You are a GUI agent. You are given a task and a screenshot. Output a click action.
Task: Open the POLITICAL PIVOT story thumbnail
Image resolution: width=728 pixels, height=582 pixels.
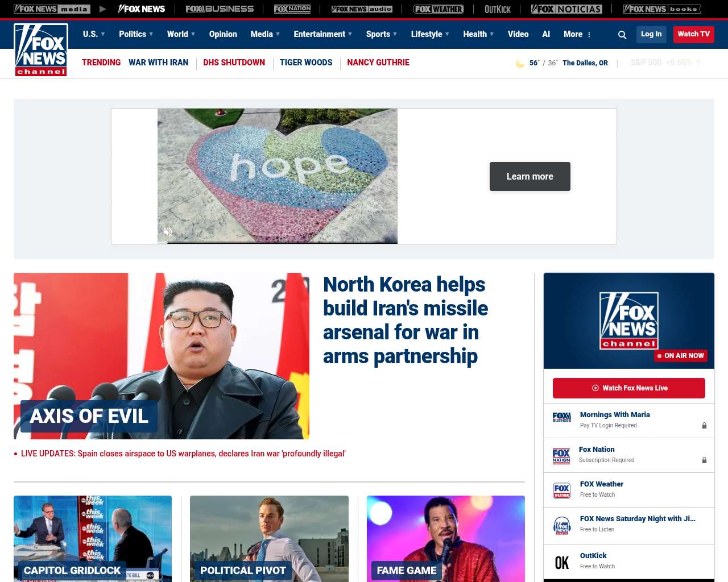269,539
